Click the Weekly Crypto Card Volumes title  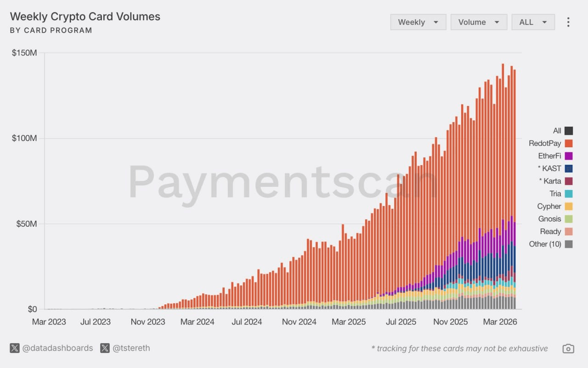click(85, 17)
